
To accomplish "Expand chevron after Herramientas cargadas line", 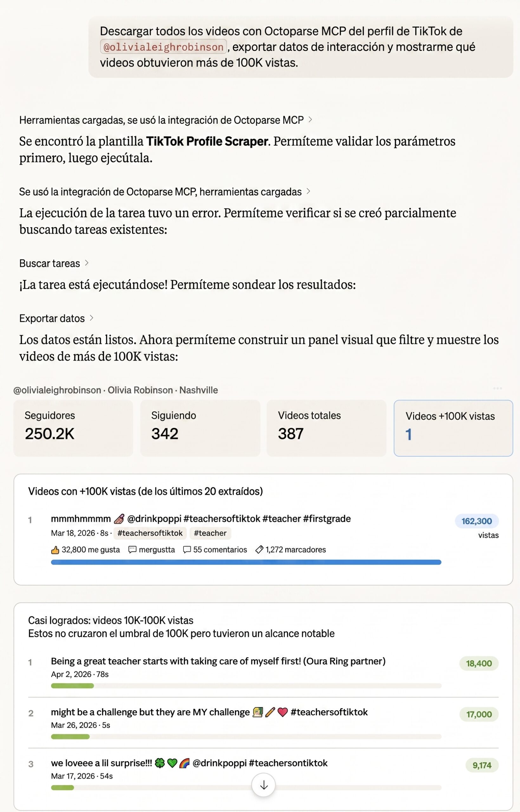I will click(x=310, y=120).
